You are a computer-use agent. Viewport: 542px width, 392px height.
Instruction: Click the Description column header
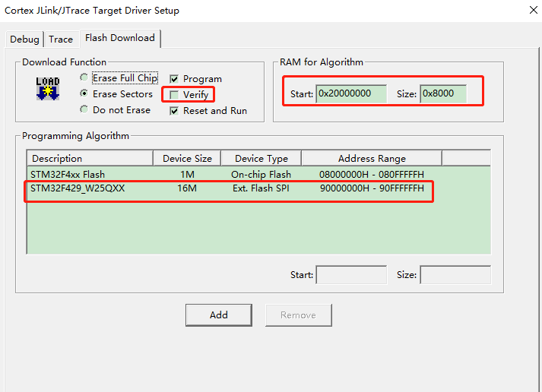click(90, 159)
